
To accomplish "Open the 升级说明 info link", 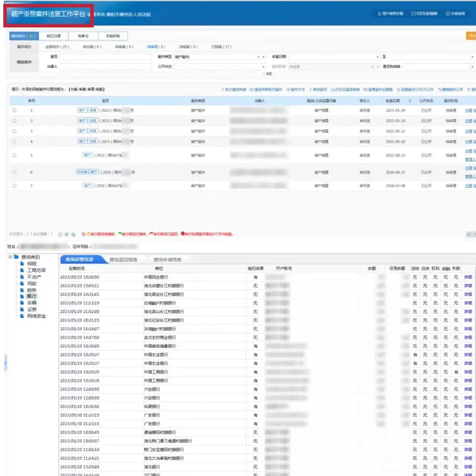I will 456,14.
